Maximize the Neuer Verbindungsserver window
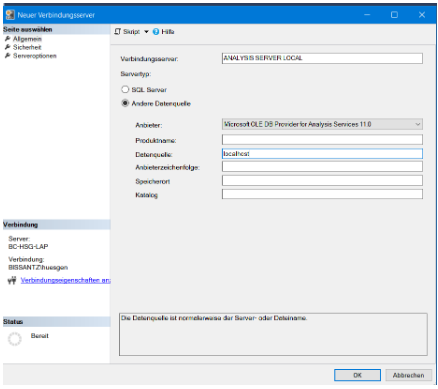Viewport: 438px width, 389px height. coord(394,15)
